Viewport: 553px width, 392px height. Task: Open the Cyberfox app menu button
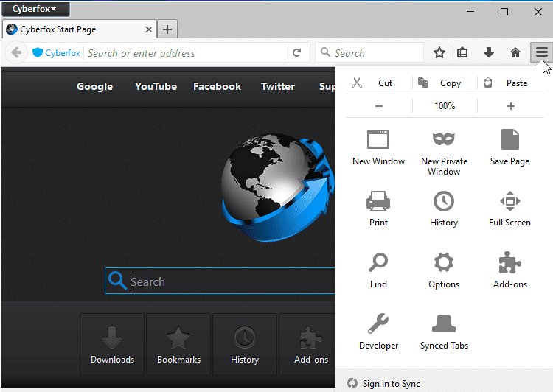click(35, 9)
